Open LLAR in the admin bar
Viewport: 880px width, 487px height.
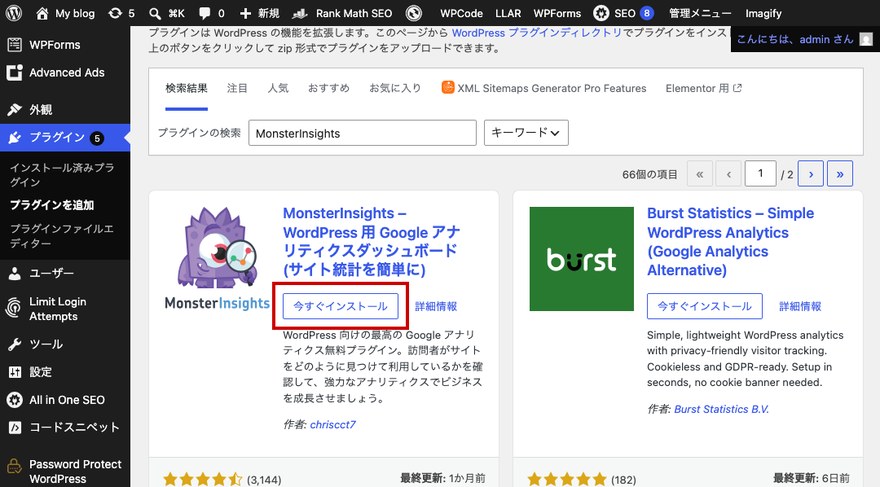[x=508, y=13]
